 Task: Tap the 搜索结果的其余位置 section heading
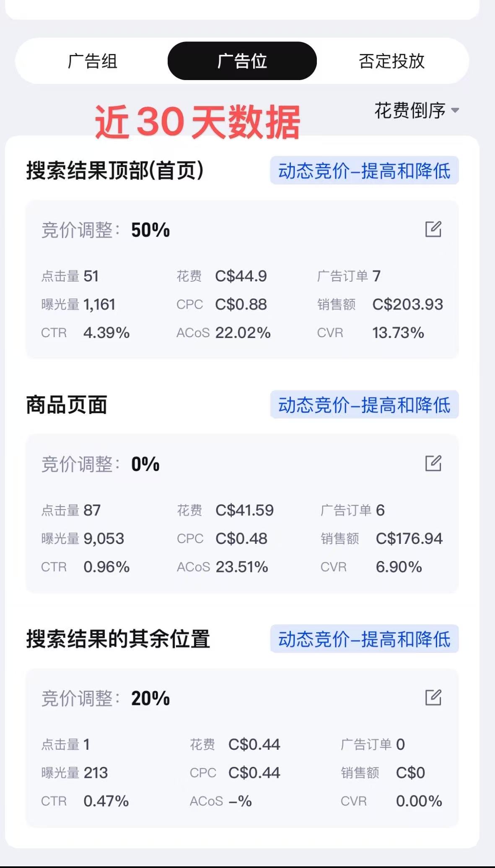coord(118,639)
